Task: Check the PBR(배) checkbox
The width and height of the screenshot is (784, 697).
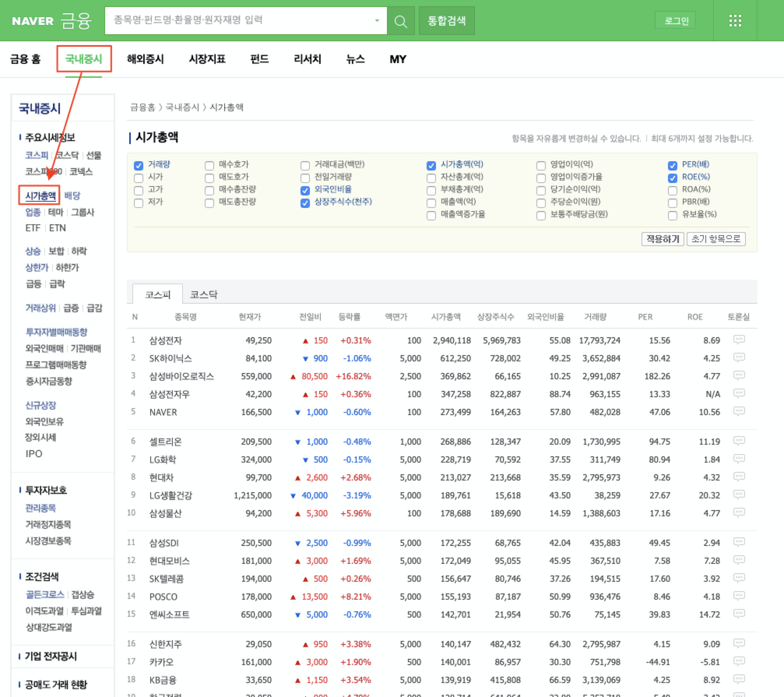Action: 672,203
